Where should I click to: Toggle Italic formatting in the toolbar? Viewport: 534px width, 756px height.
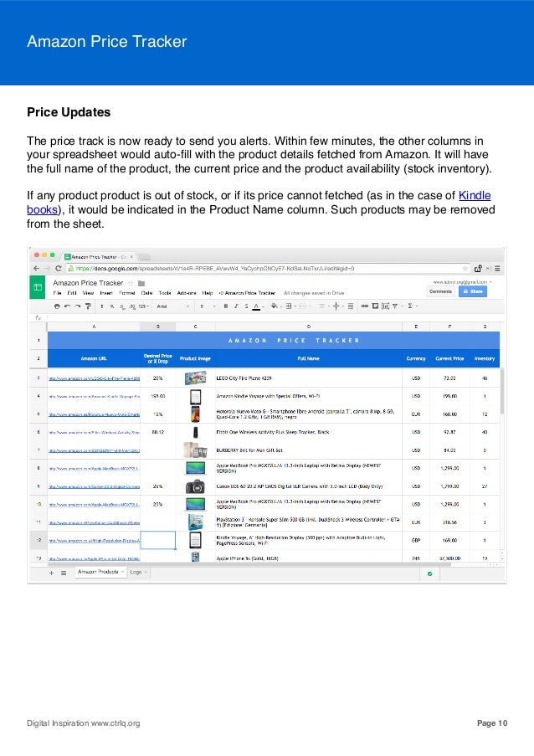click(x=236, y=306)
